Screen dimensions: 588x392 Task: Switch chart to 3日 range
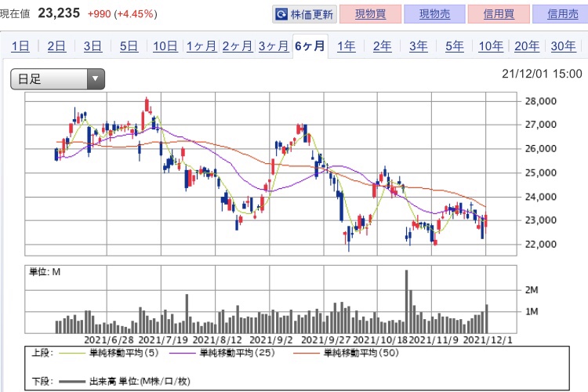click(x=93, y=46)
